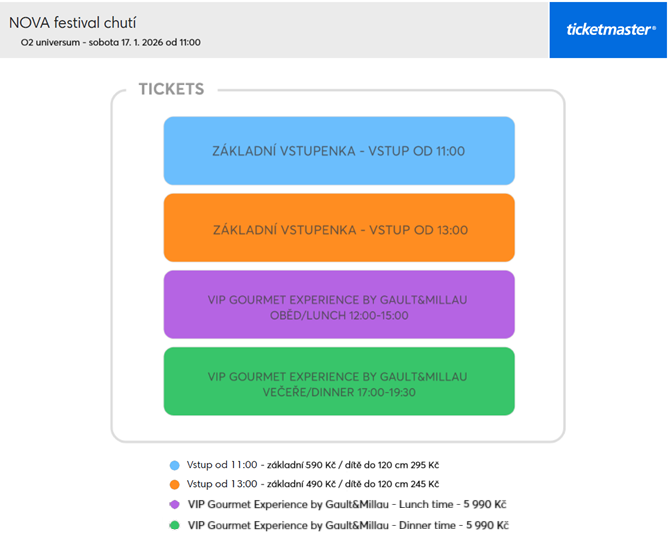Click the purple legend dot for Lunch time
The height and width of the screenshot is (542, 670).
tap(175, 505)
